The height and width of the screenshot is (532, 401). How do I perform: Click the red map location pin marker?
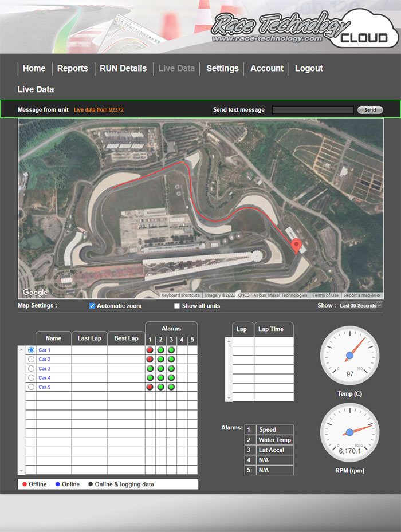296,246
